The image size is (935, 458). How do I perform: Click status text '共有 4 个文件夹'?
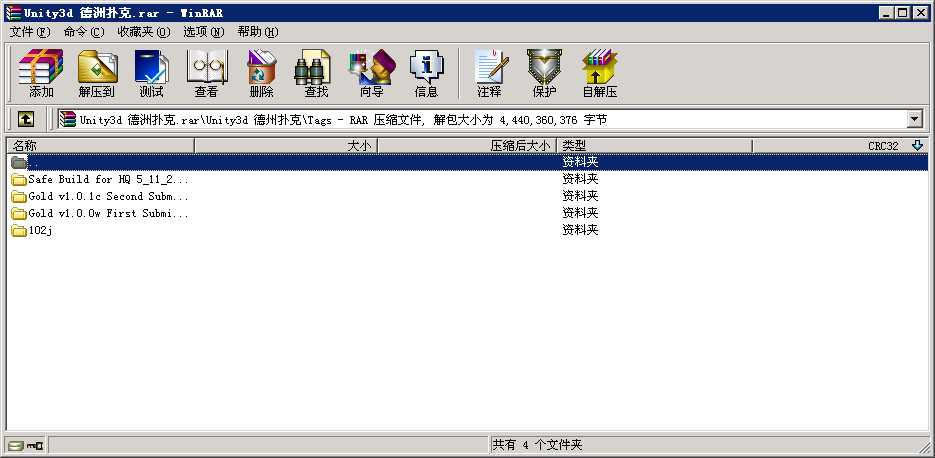click(537, 445)
